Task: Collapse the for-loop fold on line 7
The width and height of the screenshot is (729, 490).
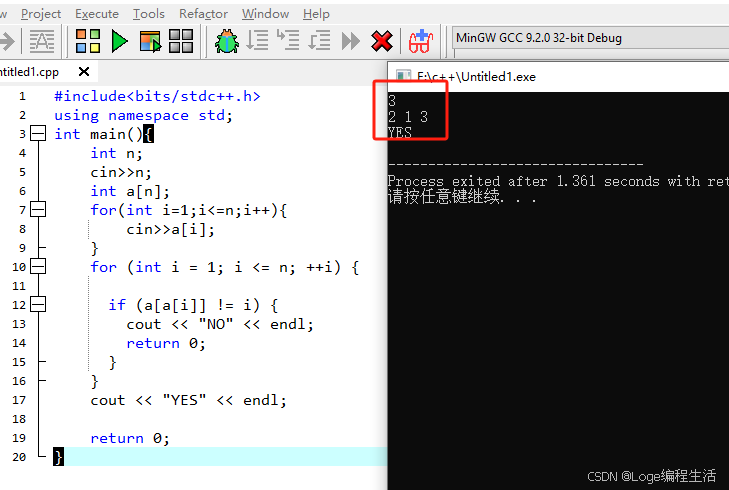Action: point(38,210)
